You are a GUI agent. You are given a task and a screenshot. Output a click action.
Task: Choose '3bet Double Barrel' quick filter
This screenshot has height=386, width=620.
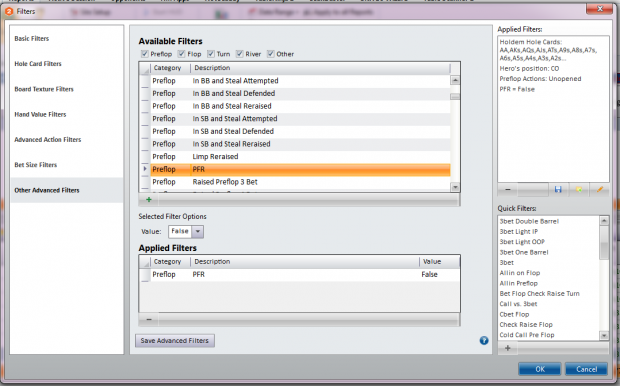click(x=529, y=221)
